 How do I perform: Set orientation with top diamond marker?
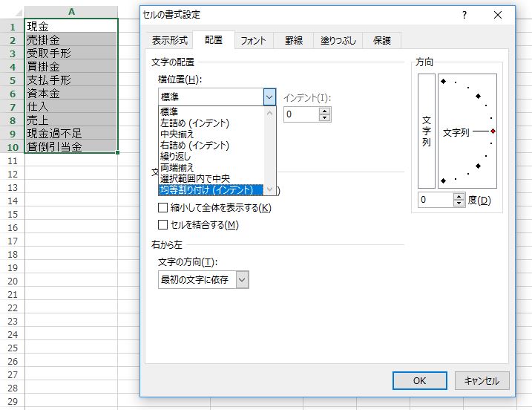[443, 81]
